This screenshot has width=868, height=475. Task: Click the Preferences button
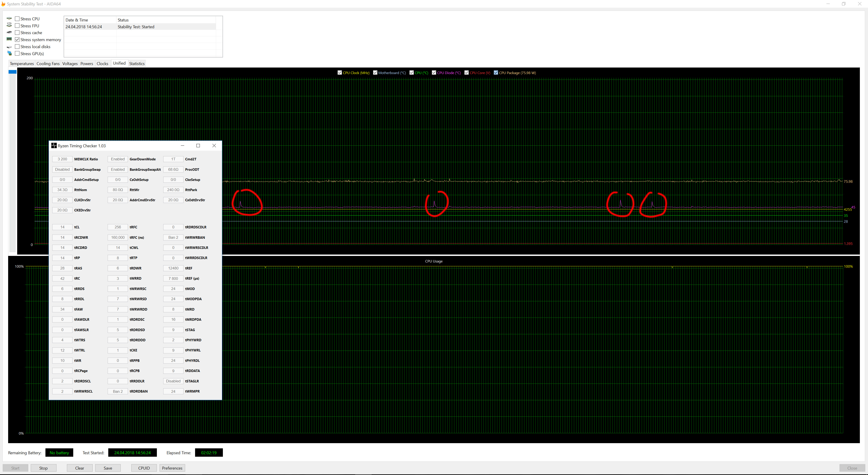coord(172,468)
